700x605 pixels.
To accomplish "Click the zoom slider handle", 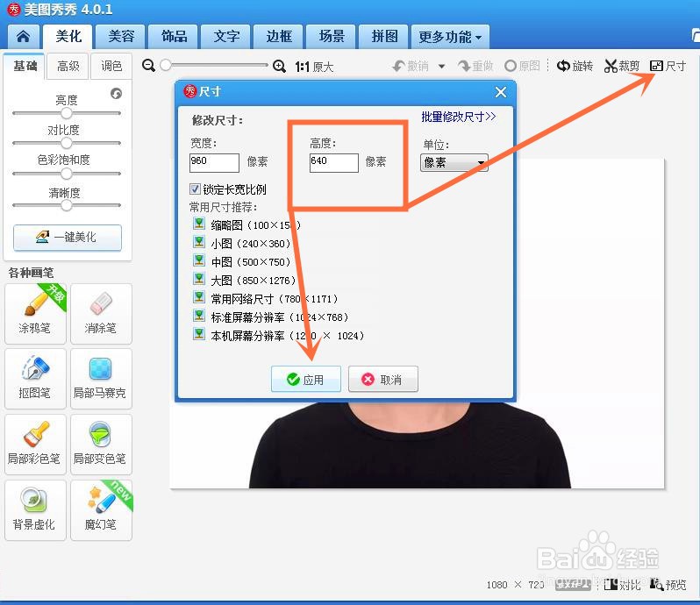I will pyautogui.click(x=165, y=65).
